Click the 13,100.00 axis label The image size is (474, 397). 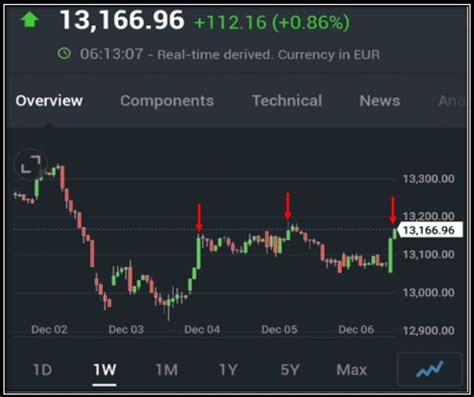pos(429,255)
